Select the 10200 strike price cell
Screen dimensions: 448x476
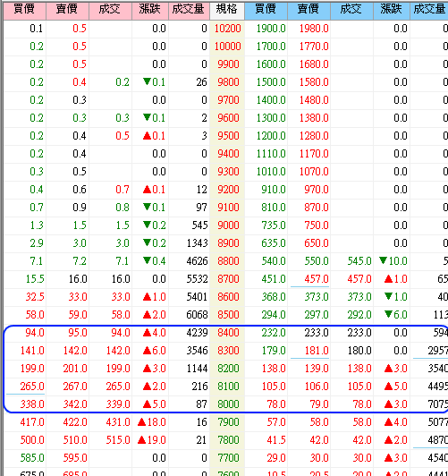(227, 29)
